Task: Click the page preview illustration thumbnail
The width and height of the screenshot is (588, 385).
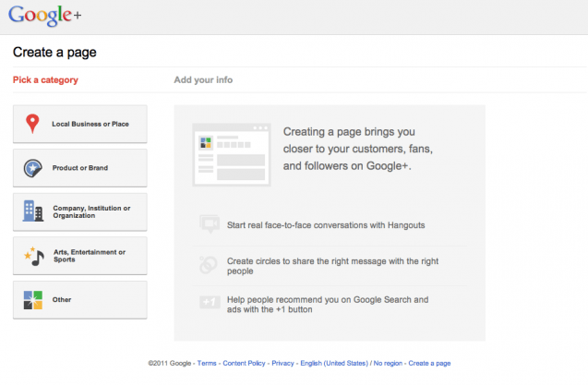Action: click(232, 154)
